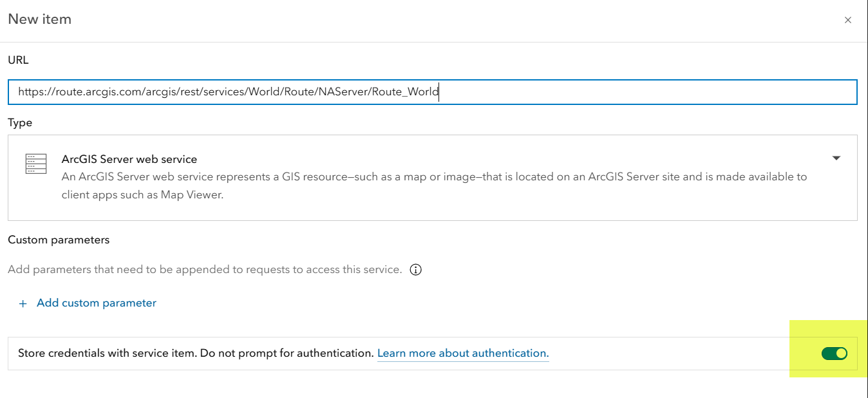Click the plus sign near Add custom parameter

click(x=23, y=303)
